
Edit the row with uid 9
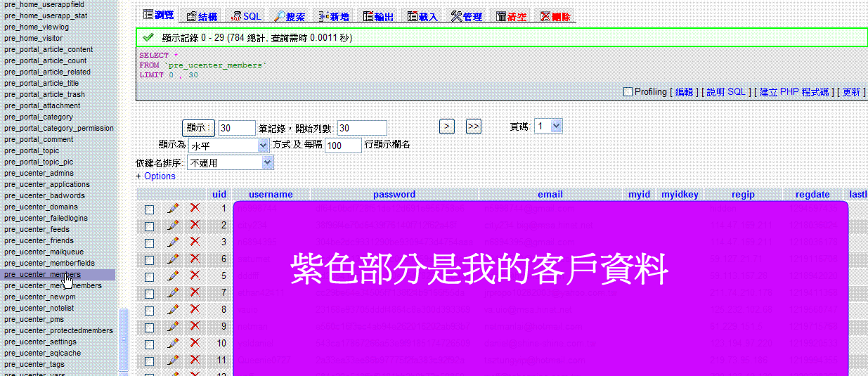coord(173,327)
